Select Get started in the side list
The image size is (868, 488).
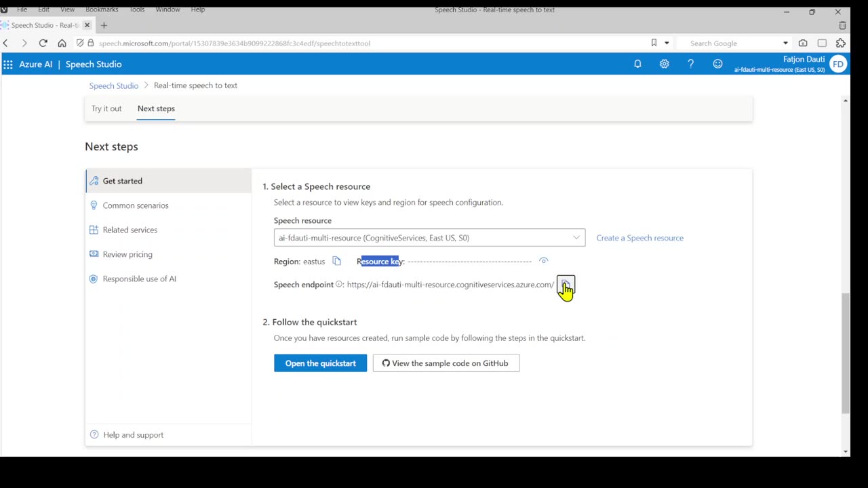168,181
